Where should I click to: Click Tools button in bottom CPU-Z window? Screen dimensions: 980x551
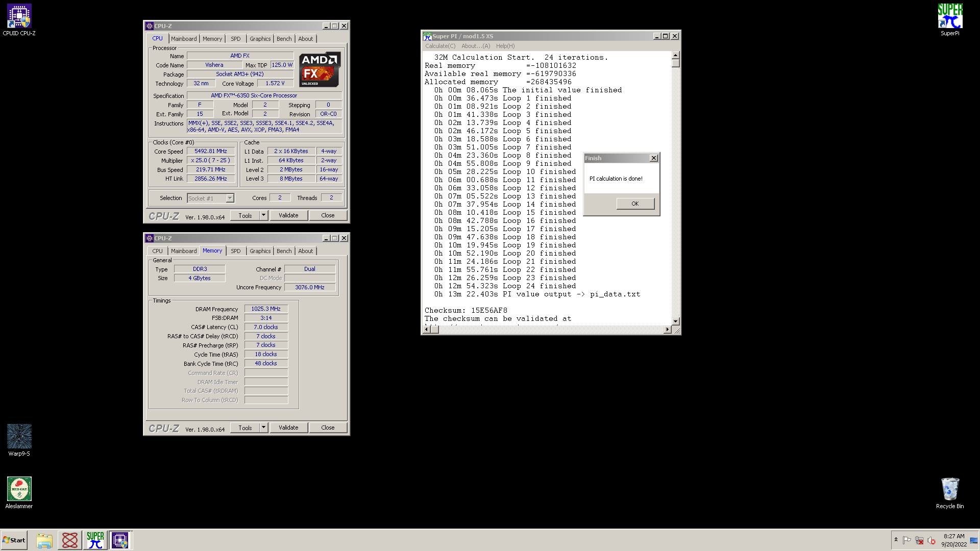[x=245, y=428]
